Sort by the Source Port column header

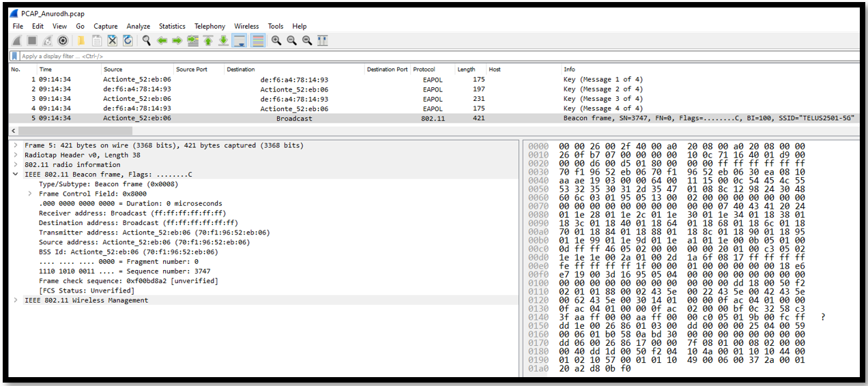tap(199, 70)
